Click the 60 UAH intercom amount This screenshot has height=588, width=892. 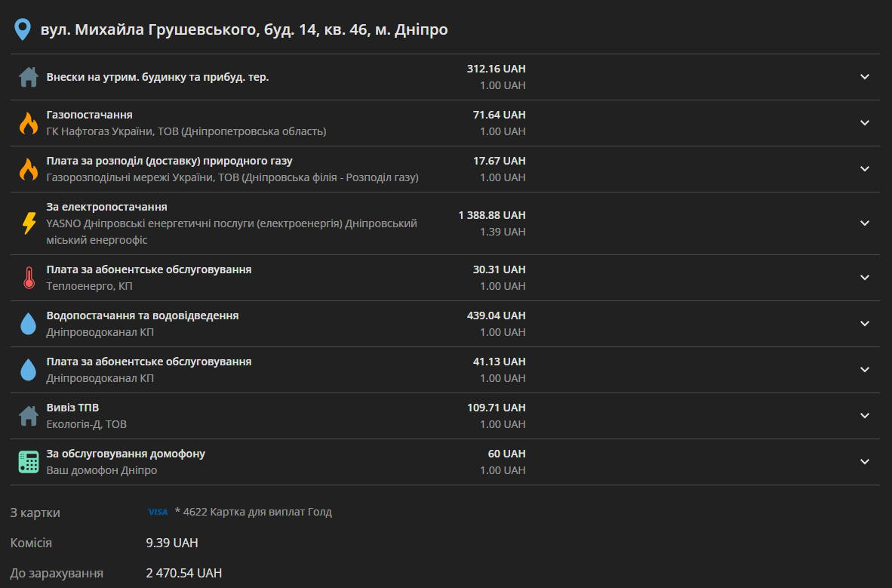coord(506,454)
